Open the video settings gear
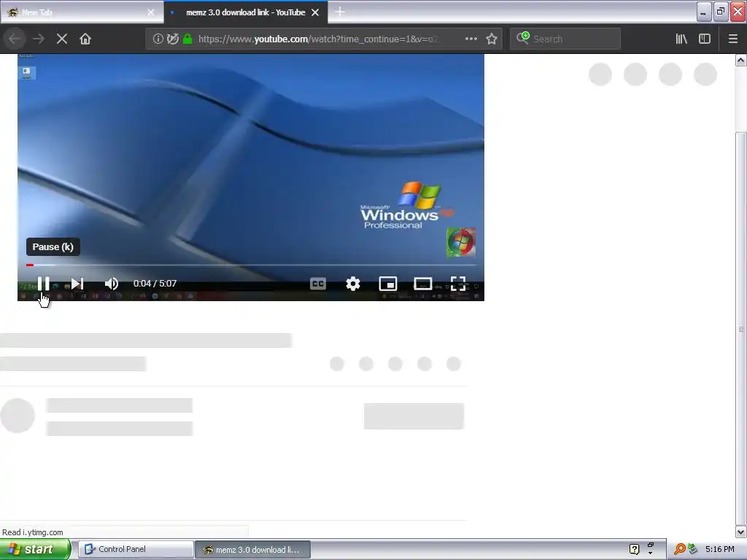Viewport: 747px width, 560px height. [x=353, y=284]
